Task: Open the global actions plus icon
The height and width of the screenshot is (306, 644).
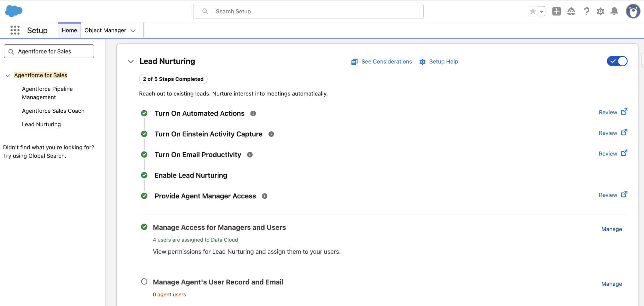Action: (x=556, y=11)
